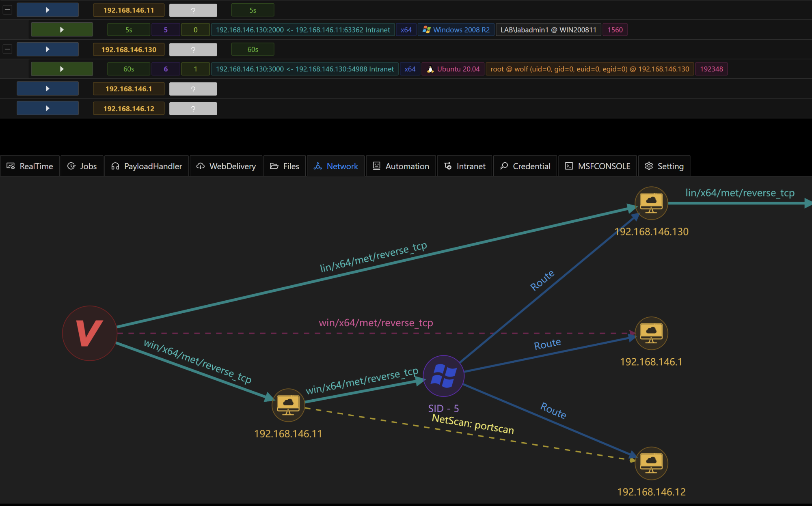This screenshot has width=812, height=506.
Task: Open the MSFCONSOLE tab
Action: [x=598, y=166]
